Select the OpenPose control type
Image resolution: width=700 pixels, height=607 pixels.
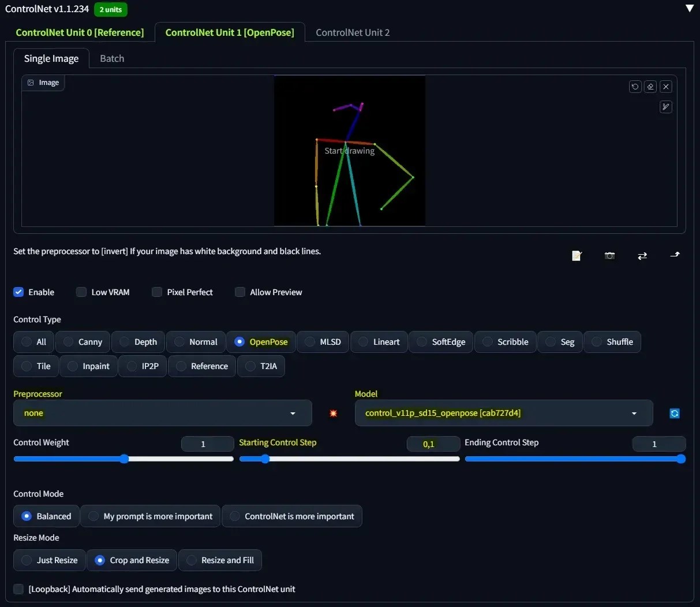point(261,342)
